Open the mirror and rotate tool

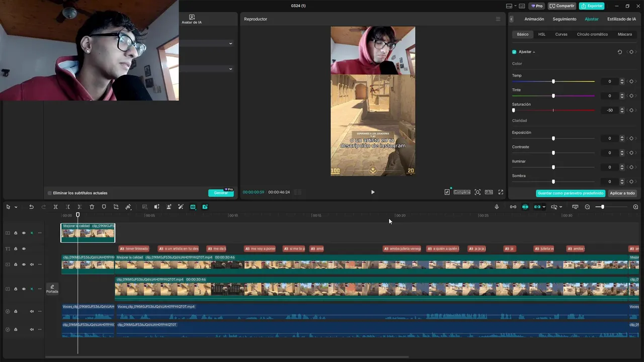coord(128,207)
